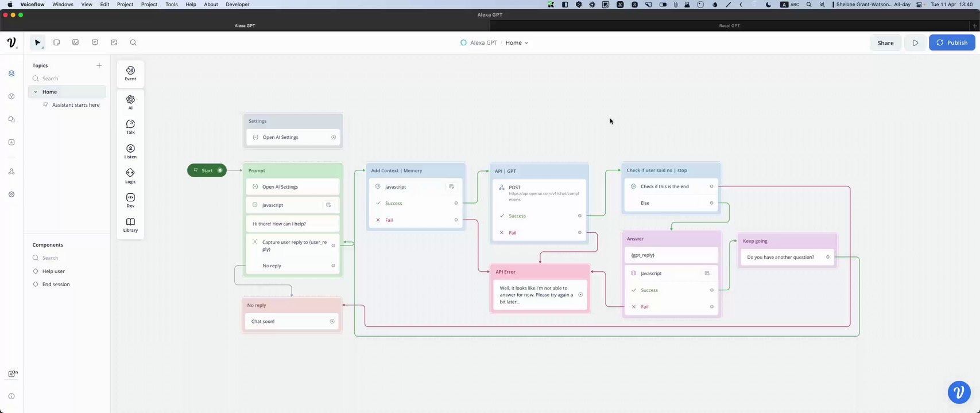Open the note edit tool in toolbar
This screenshot has width=980, height=413.
coord(114,42)
